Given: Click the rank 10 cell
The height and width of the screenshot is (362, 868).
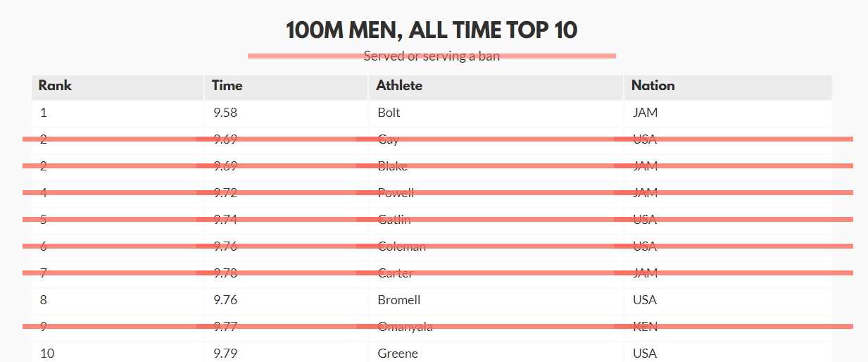Looking at the screenshot, I should [x=47, y=354].
